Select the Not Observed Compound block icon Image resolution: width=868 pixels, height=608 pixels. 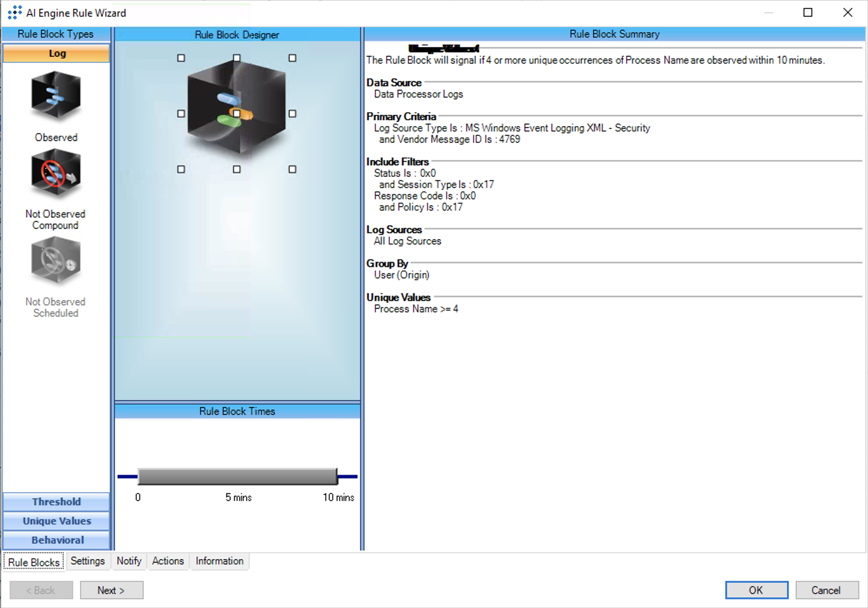point(56,174)
